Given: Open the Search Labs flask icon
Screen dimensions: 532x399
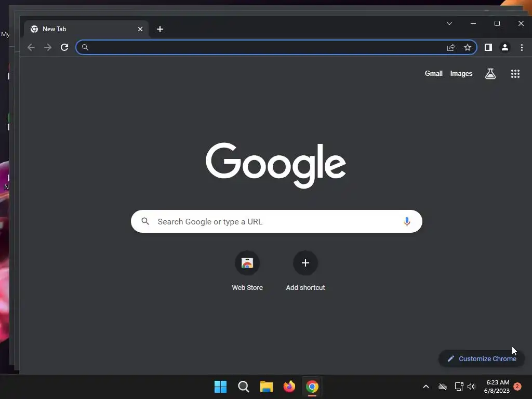Looking at the screenshot, I should click(490, 74).
